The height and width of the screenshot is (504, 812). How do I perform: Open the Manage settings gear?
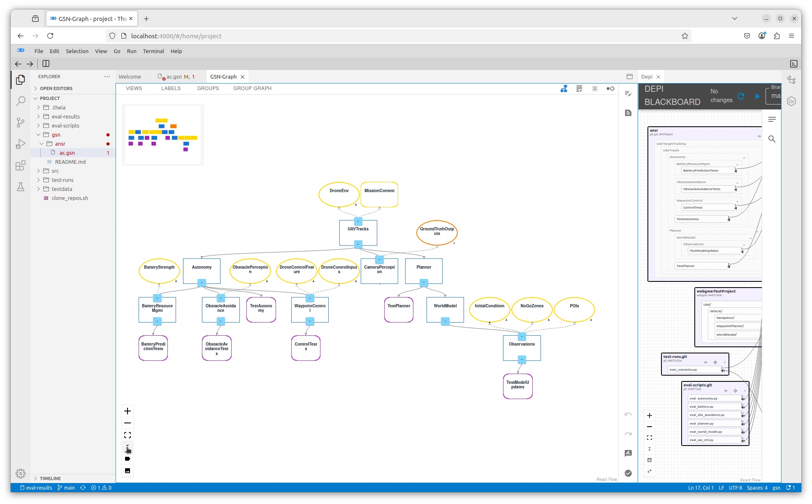[x=20, y=474]
